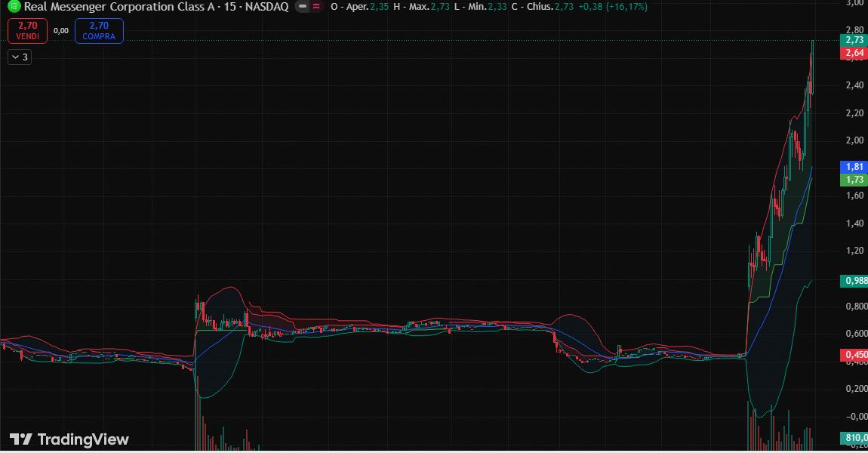The height and width of the screenshot is (453, 868).
Task: Click the green 810,0 volume axis label
Action: [x=854, y=438]
